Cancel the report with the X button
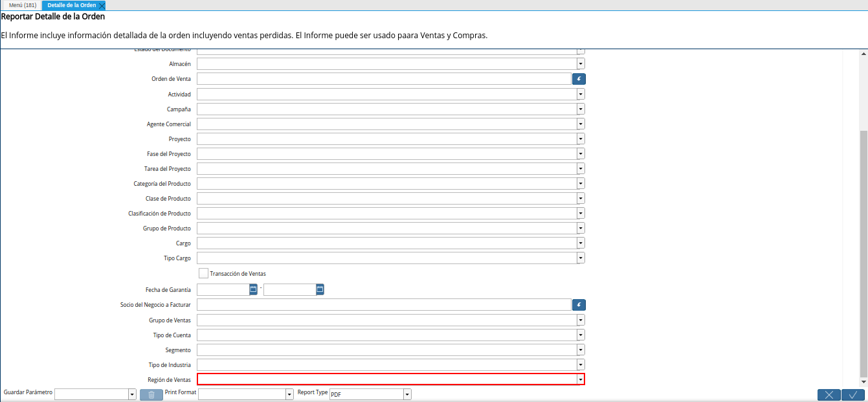The height and width of the screenshot is (402, 868). coord(829,395)
